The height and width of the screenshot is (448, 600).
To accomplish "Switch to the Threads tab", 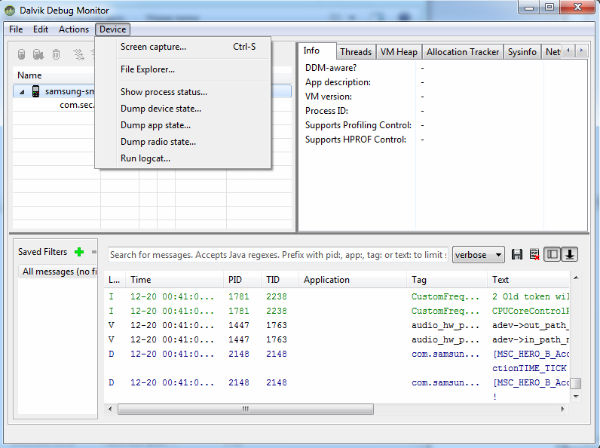I will [356, 52].
